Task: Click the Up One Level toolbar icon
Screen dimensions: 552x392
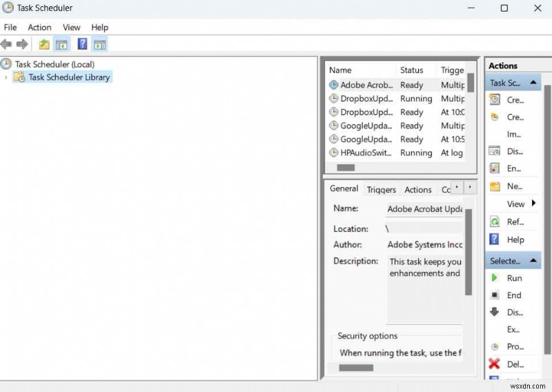Action: (x=44, y=44)
